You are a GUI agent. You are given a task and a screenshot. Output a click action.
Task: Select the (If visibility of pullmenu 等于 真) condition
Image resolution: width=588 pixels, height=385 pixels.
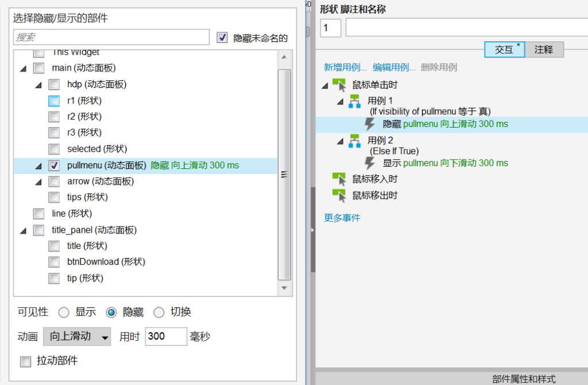pos(430,112)
